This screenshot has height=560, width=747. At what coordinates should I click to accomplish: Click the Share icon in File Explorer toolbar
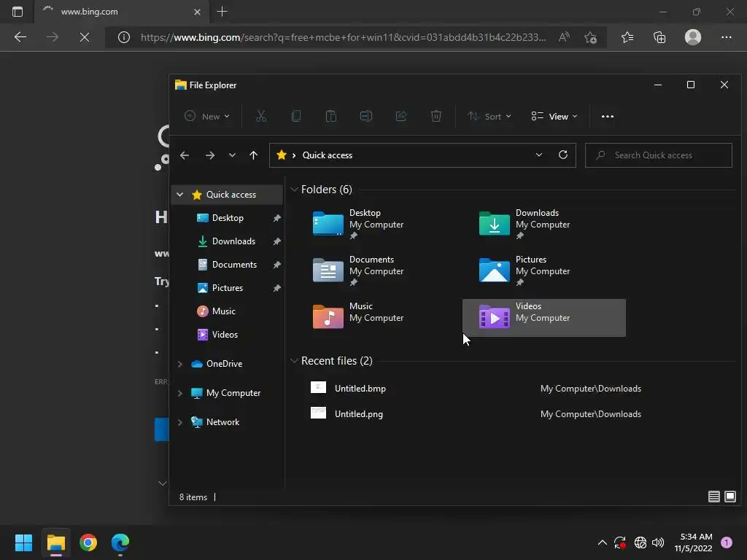[x=401, y=116]
